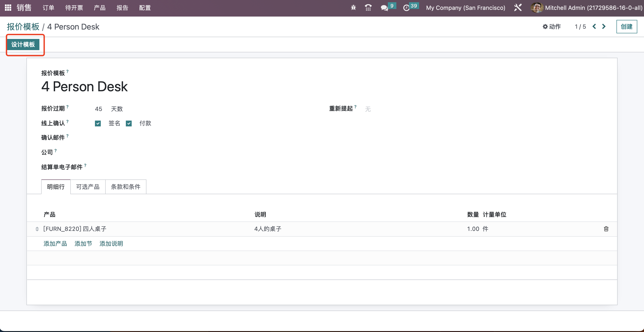Click the 说明 column header
The height and width of the screenshot is (332, 644).
(x=260, y=214)
